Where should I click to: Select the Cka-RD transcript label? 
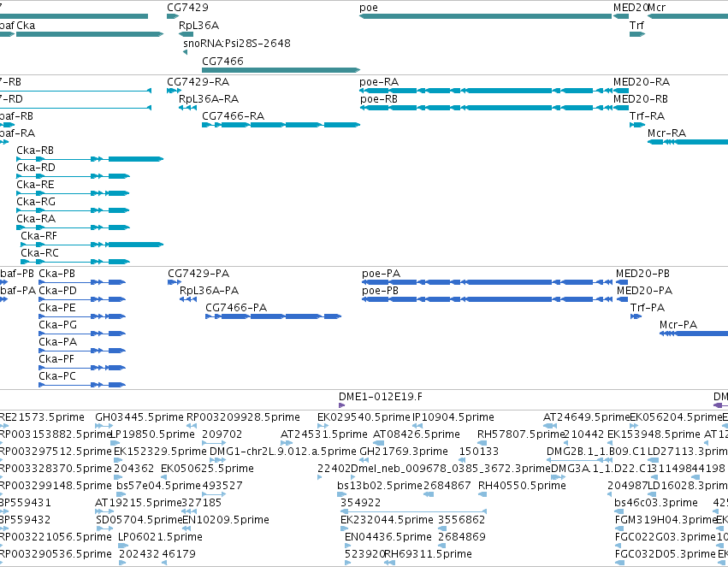click(36, 168)
